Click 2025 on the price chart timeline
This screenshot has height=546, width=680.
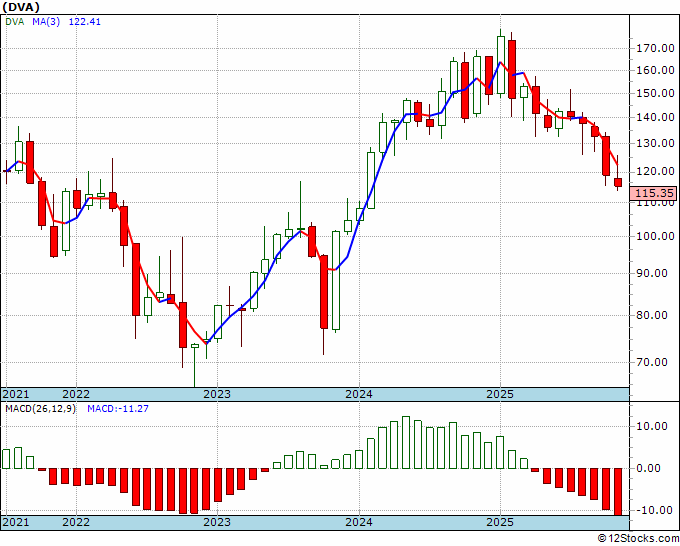point(500,394)
